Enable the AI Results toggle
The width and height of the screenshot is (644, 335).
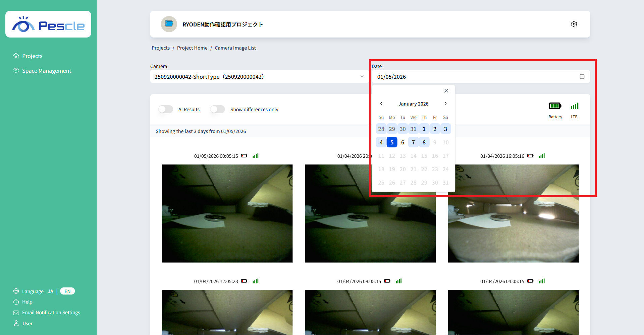[x=165, y=109]
